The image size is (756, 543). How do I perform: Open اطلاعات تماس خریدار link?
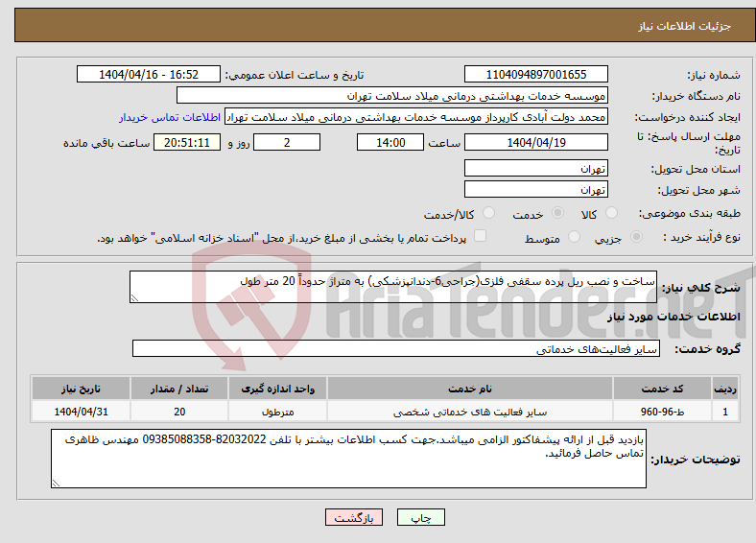pos(170,117)
